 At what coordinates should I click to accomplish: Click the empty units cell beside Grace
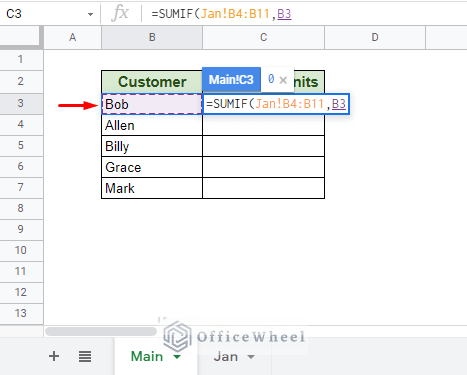[x=263, y=167]
